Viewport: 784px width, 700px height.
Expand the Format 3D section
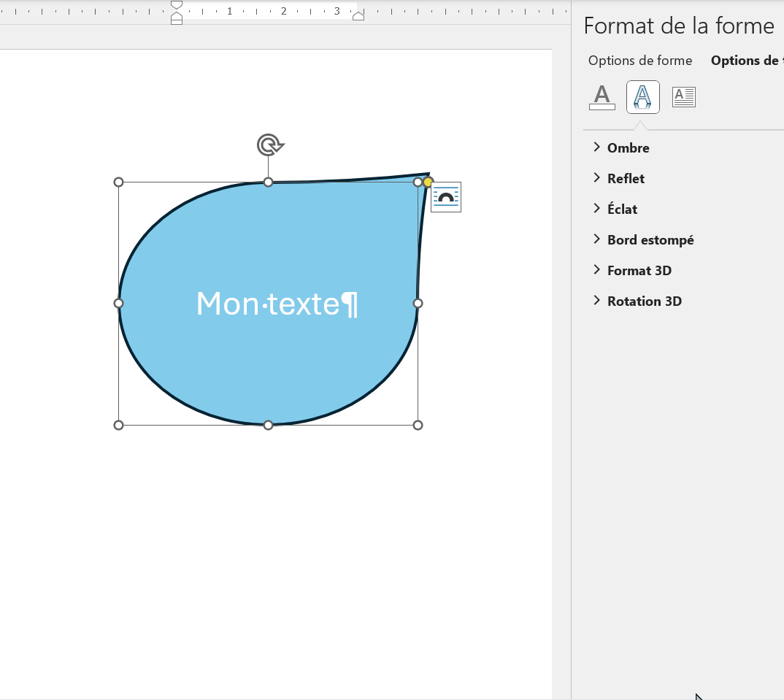pos(639,271)
